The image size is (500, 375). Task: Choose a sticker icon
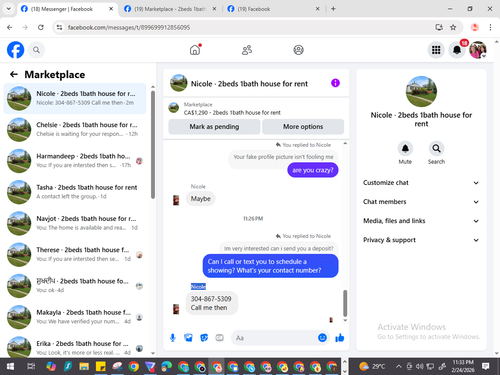coord(204,338)
